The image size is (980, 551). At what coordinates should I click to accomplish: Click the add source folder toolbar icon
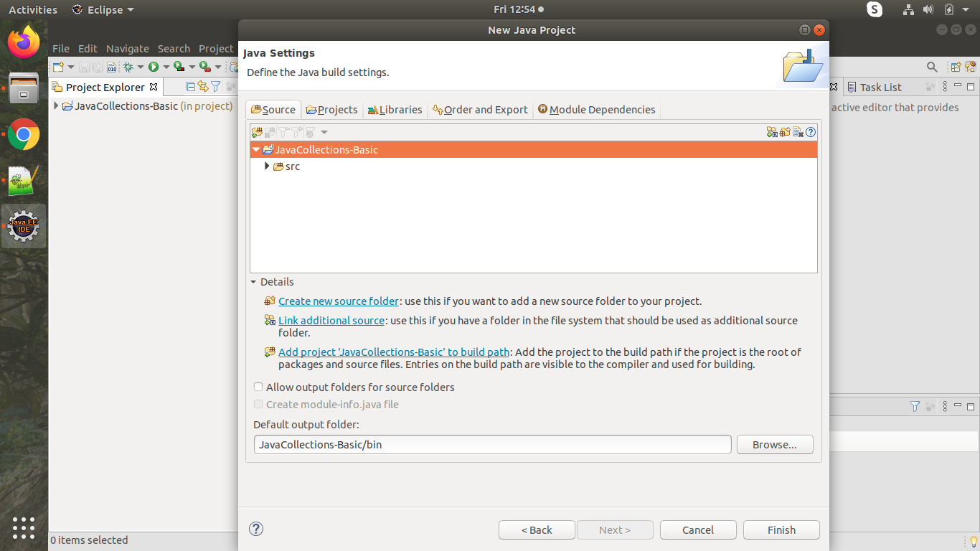(x=257, y=132)
